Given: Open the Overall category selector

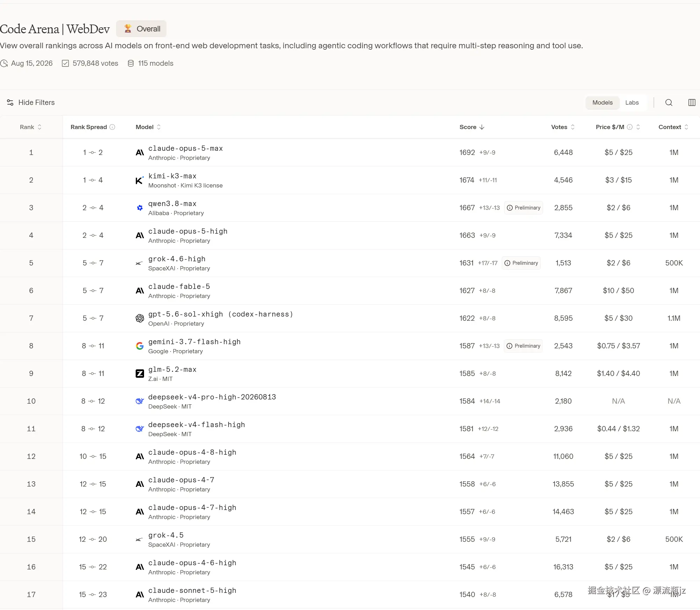Looking at the screenshot, I should pos(141,29).
